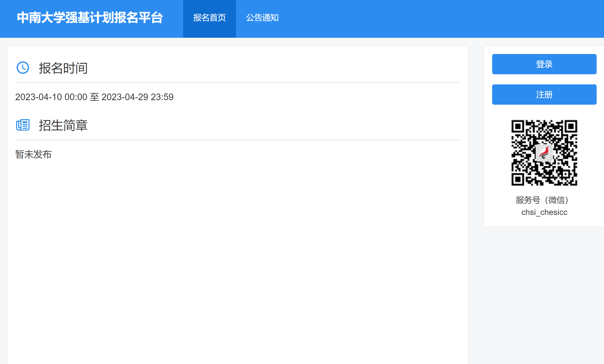Click the end date 2023-04-29 23:59

137,97
